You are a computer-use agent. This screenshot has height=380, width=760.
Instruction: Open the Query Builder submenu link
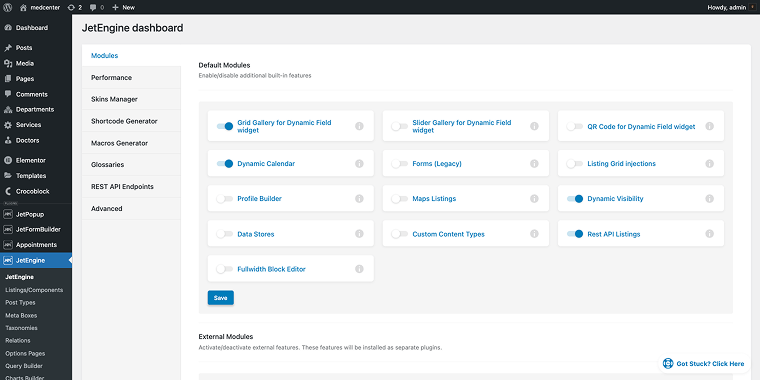[x=24, y=366]
